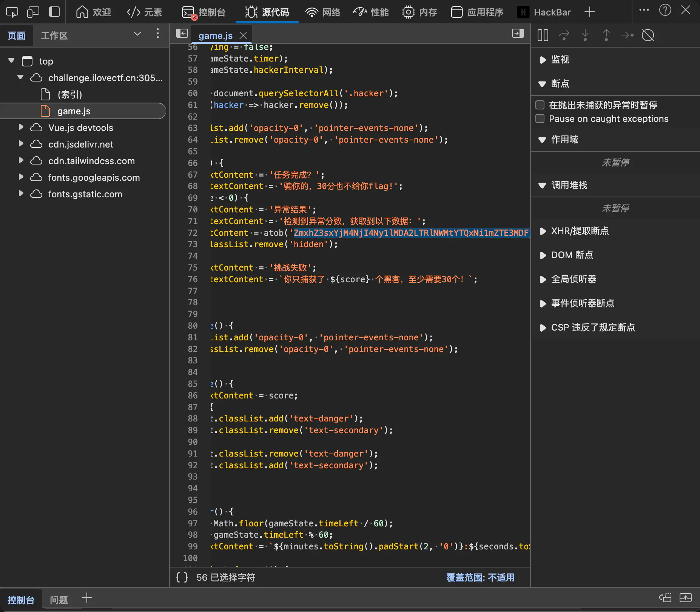Pretty-print the code with braces icon
This screenshot has height=612, width=700.
(x=182, y=577)
